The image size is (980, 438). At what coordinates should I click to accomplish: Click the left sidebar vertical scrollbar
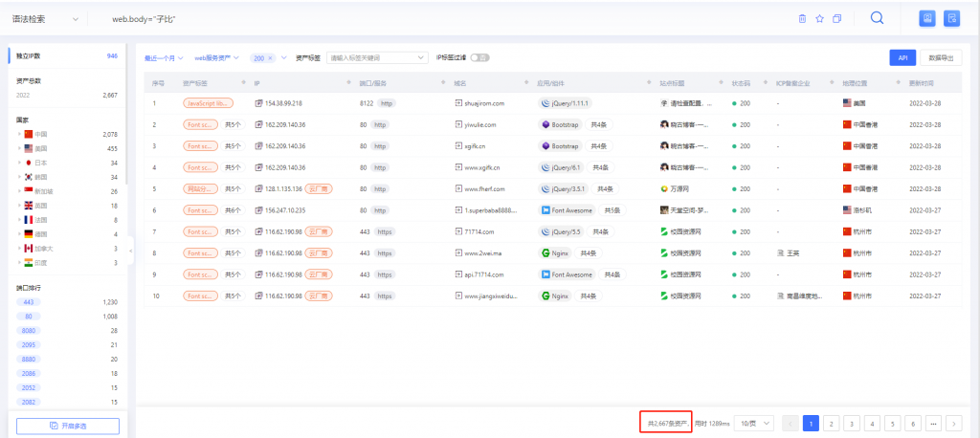[125, 113]
